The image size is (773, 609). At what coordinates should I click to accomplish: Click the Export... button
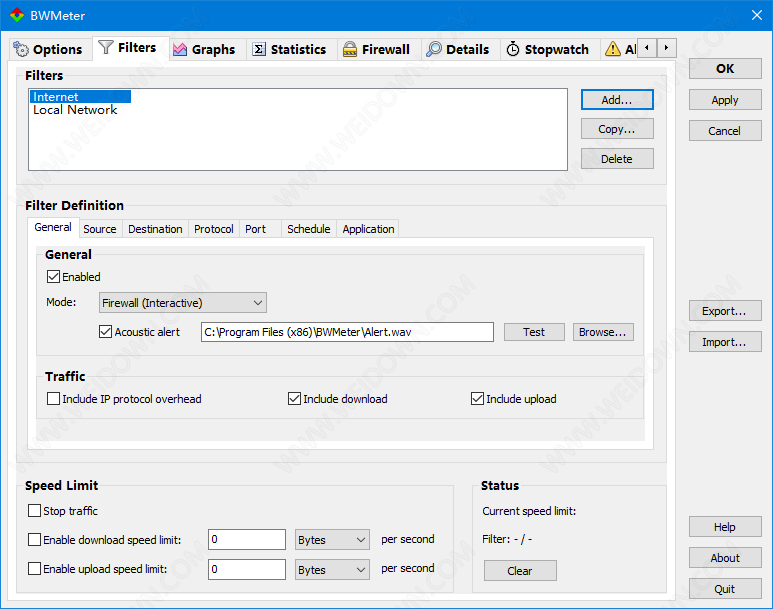725,311
